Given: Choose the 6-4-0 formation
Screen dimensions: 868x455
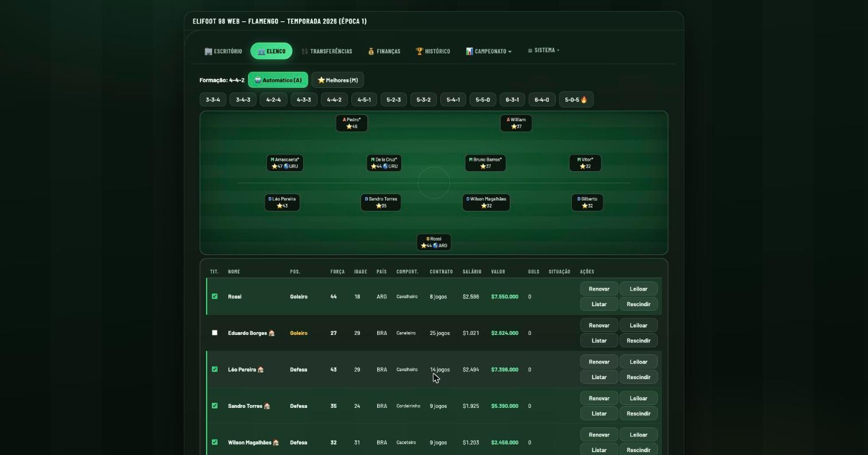Looking at the screenshot, I should (542, 99).
